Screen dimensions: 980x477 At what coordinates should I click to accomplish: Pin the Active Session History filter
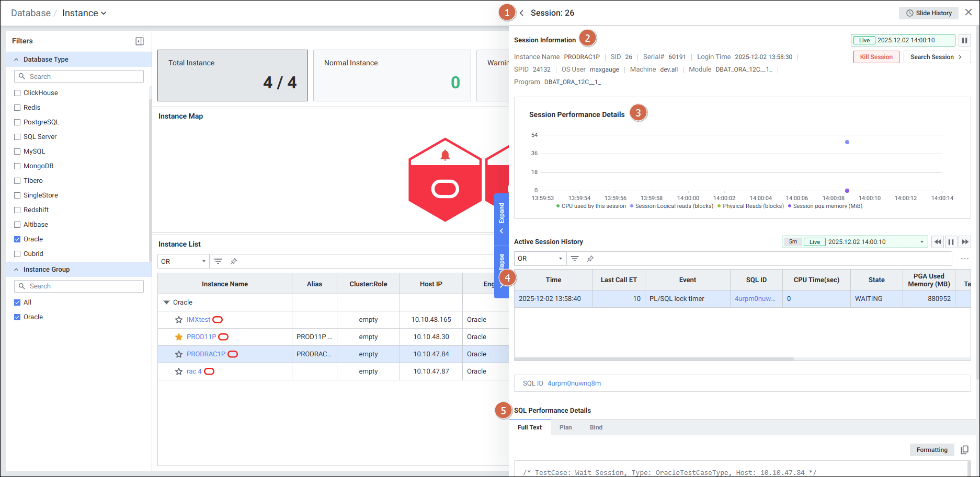(x=590, y=259)
